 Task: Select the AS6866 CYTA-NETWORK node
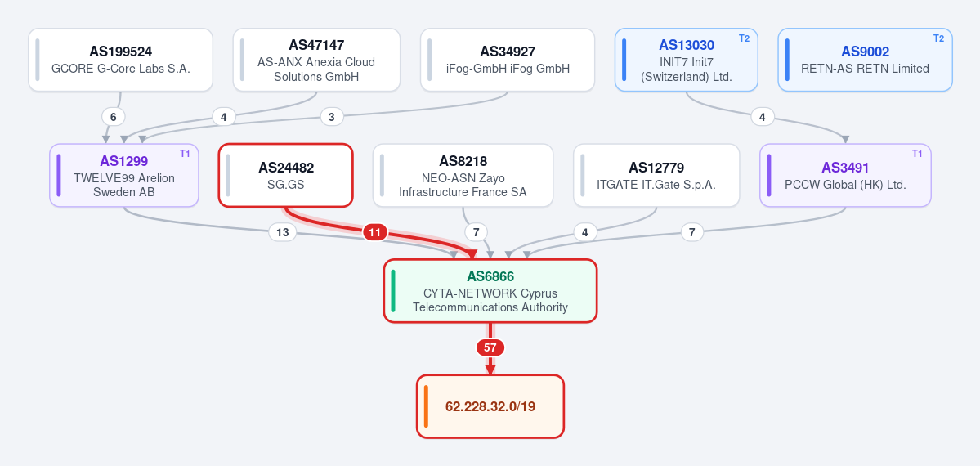click(490, 291)
